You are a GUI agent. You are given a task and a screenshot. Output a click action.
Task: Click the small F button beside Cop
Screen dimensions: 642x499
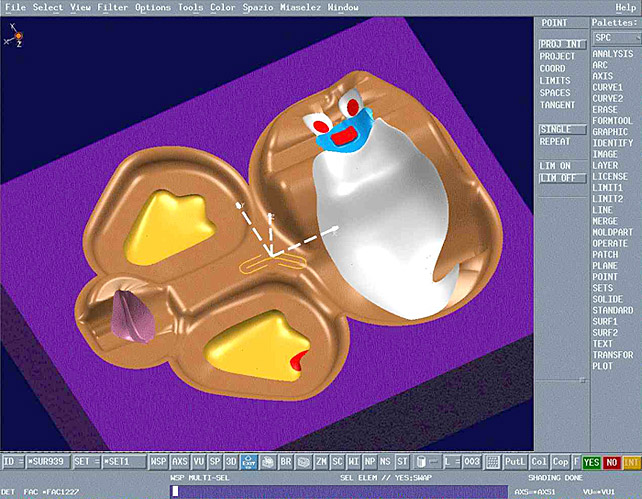tap(576, 462)
